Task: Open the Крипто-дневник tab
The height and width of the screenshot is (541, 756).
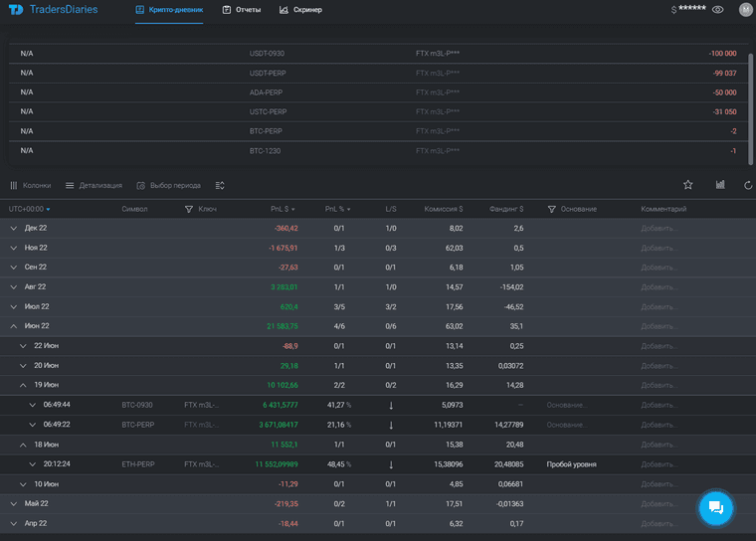Action: pos(169,10)
